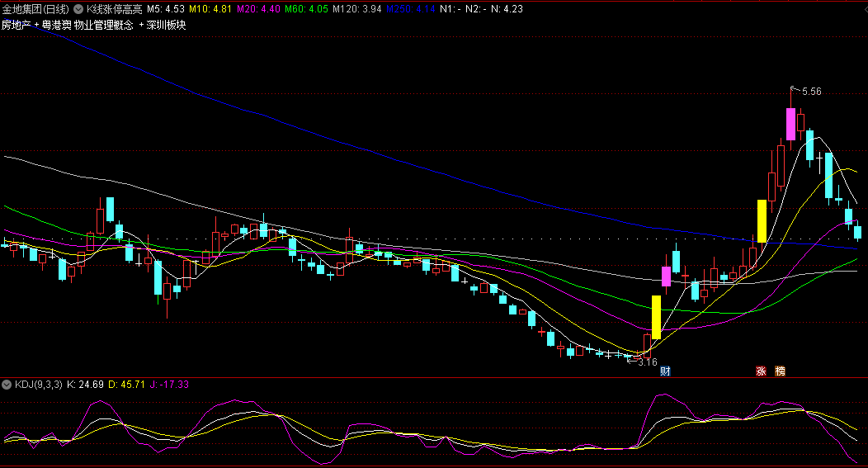
Task: Open the 粤港澳 concept link
Action: pos(56,25)
